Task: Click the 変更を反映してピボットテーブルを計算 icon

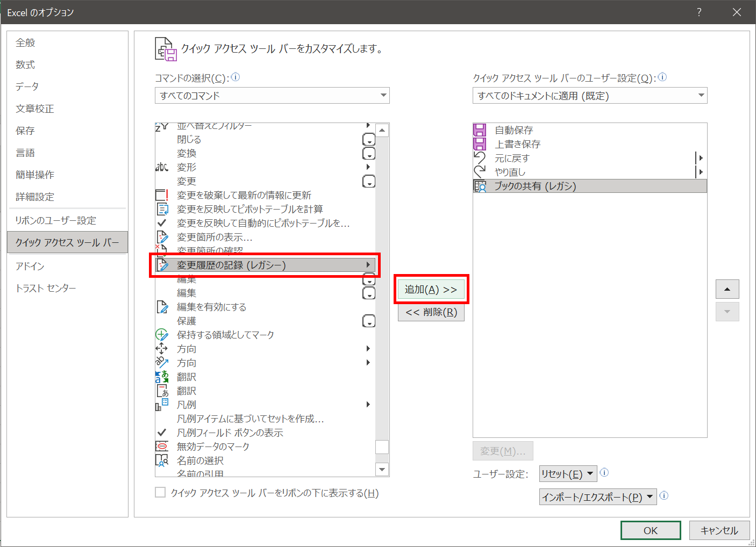Action: click(x=162, y=209)
